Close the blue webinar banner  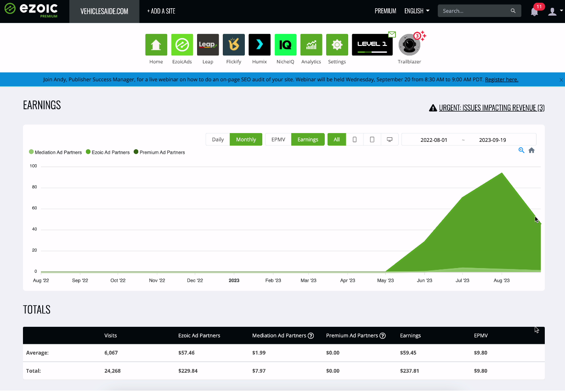pos(561,80)
